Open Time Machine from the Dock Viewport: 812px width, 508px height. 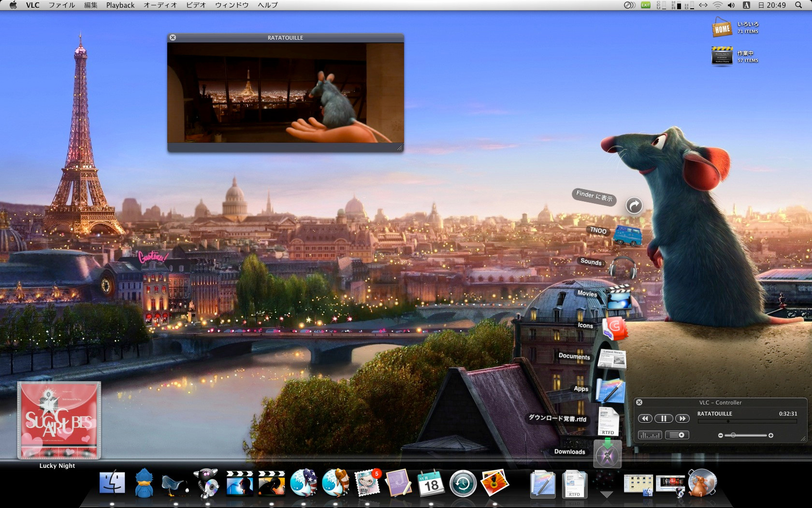(463, 483)
